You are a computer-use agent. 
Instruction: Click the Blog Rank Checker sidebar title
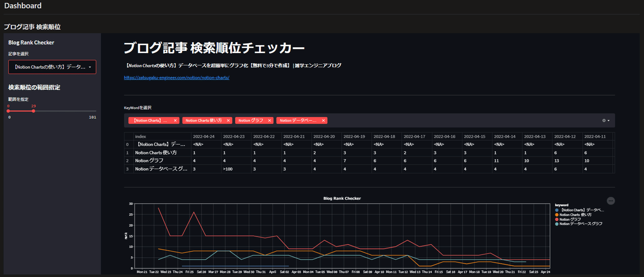click(x=31, y=42)
